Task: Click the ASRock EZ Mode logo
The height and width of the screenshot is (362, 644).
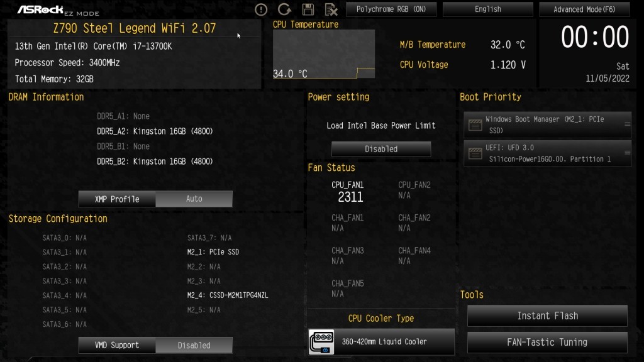Action: [58, 10]
